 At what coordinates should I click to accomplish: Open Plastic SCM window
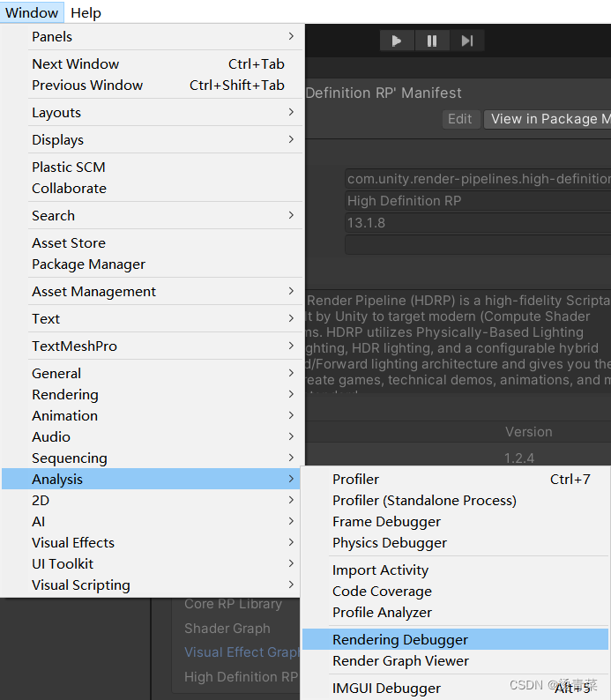click(x=153, y=167)
